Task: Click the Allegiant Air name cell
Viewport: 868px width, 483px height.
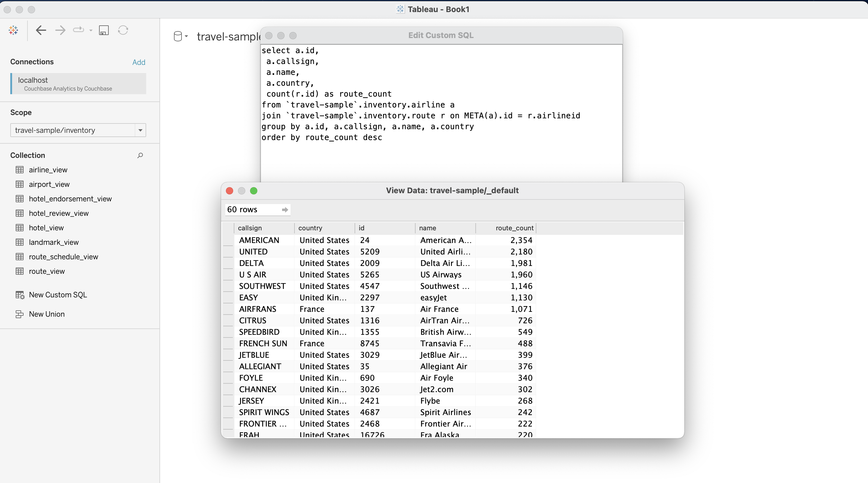Action: coord(445,366)
